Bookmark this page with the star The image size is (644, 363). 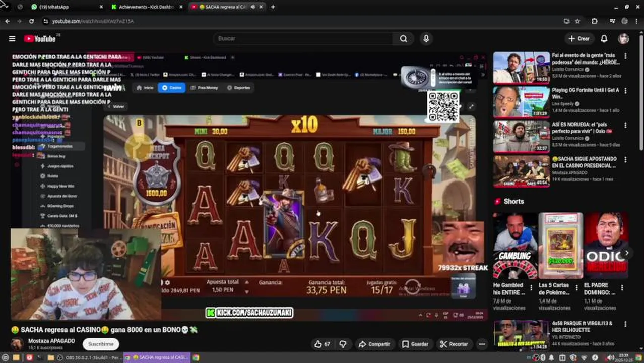pyautogui.click(x=577, y=21)
